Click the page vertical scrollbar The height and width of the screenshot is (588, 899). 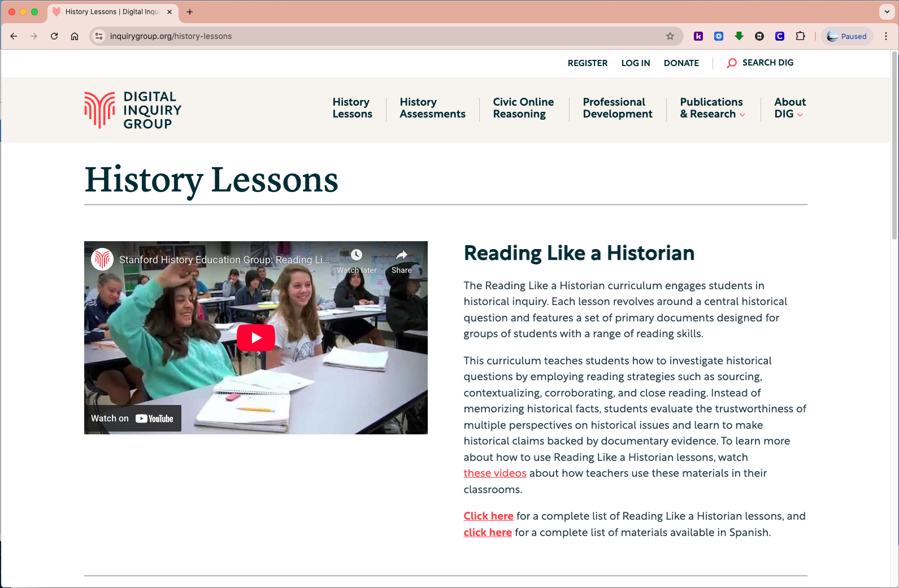click(894, 147)
